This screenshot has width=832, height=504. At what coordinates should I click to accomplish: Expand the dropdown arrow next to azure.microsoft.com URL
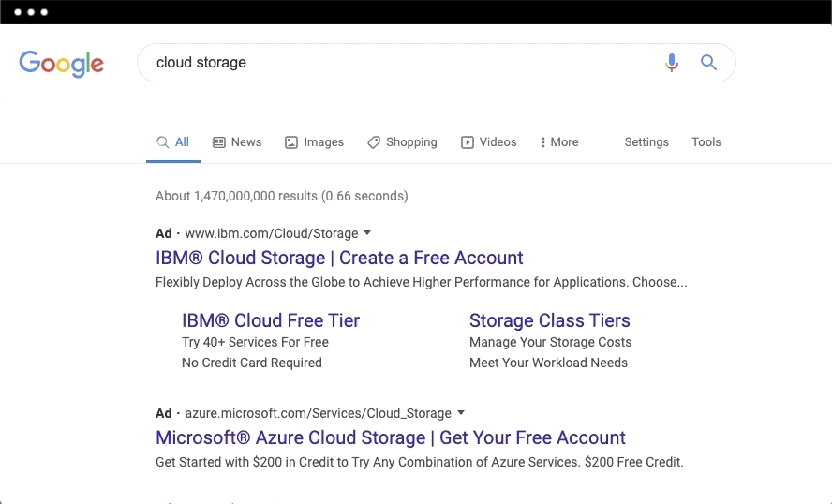point(461,413)
